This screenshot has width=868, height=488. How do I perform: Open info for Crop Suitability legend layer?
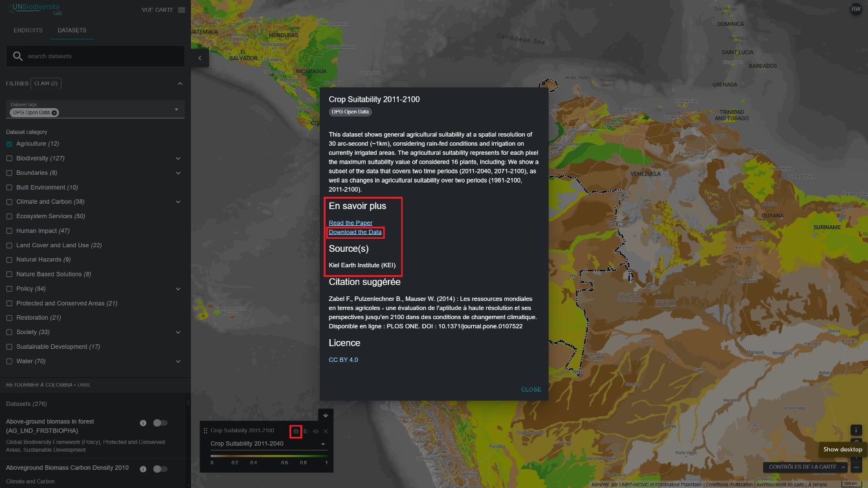pos(296,431)
